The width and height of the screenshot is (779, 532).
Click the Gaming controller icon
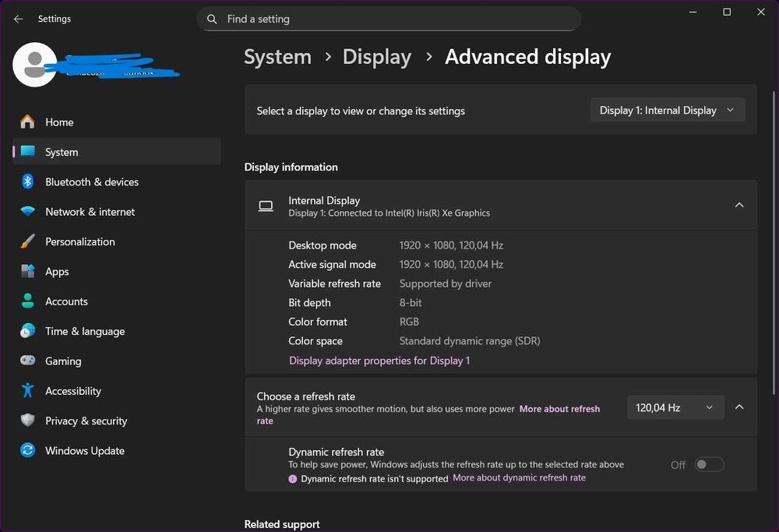(x=28, y=361)
